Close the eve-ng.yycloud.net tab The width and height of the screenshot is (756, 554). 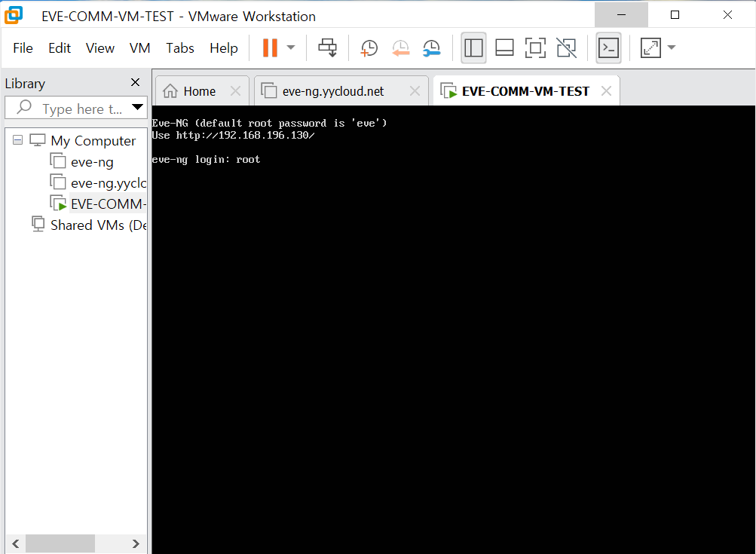coord(415,91)
